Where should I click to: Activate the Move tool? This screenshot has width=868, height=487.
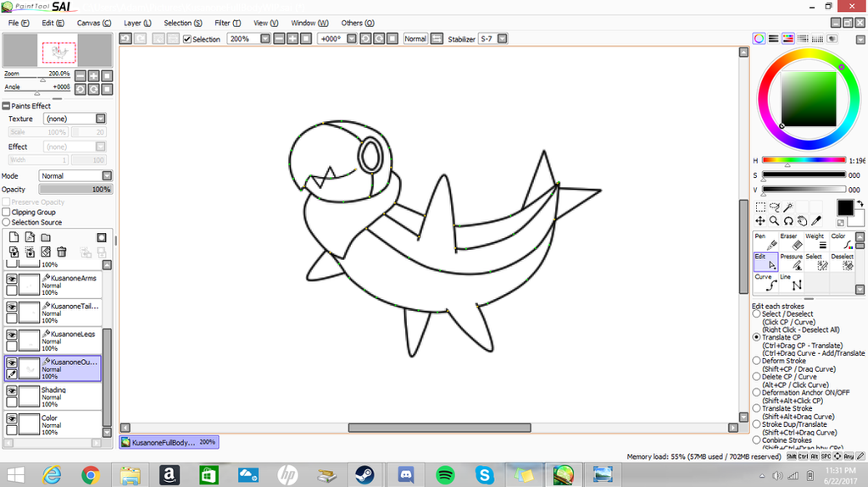[760, 221]
